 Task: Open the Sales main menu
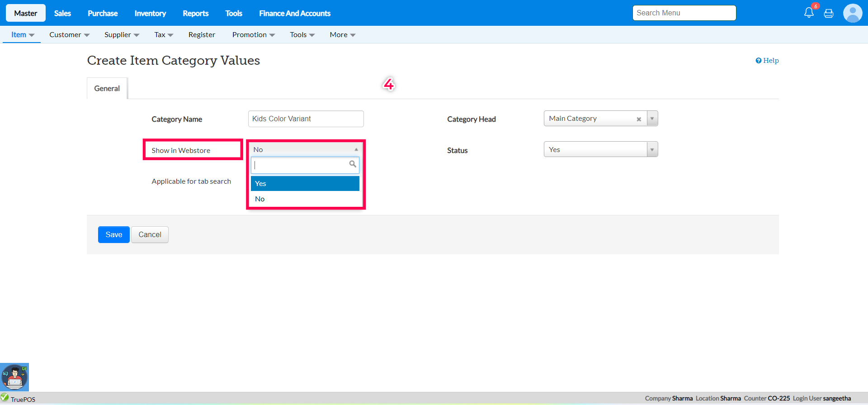[62, 13]
